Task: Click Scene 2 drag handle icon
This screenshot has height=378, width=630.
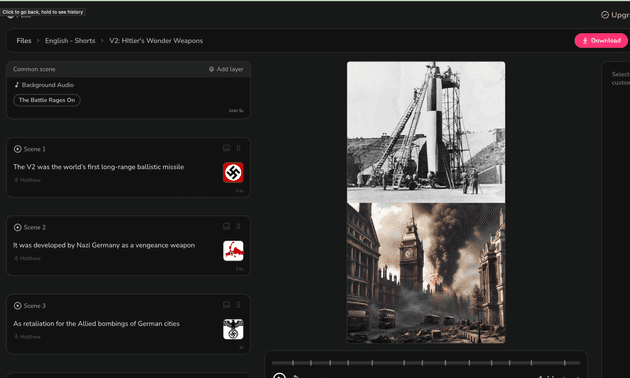Action: pyautogui.click(x=238, y=227)
